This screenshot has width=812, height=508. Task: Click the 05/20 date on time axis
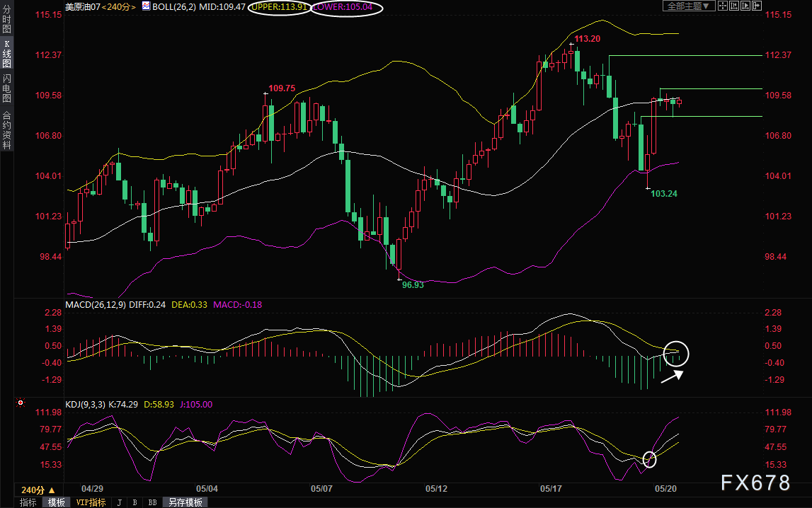(x=665, y=489)
